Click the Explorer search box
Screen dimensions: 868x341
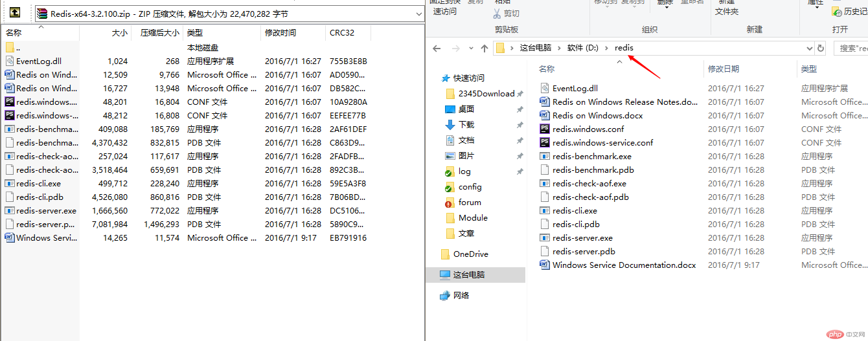click(850, 48)
